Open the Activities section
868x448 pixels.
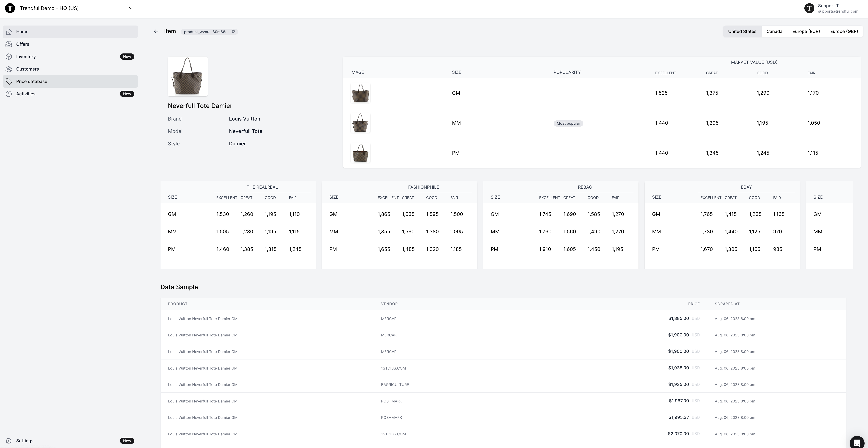click(70, 94)
